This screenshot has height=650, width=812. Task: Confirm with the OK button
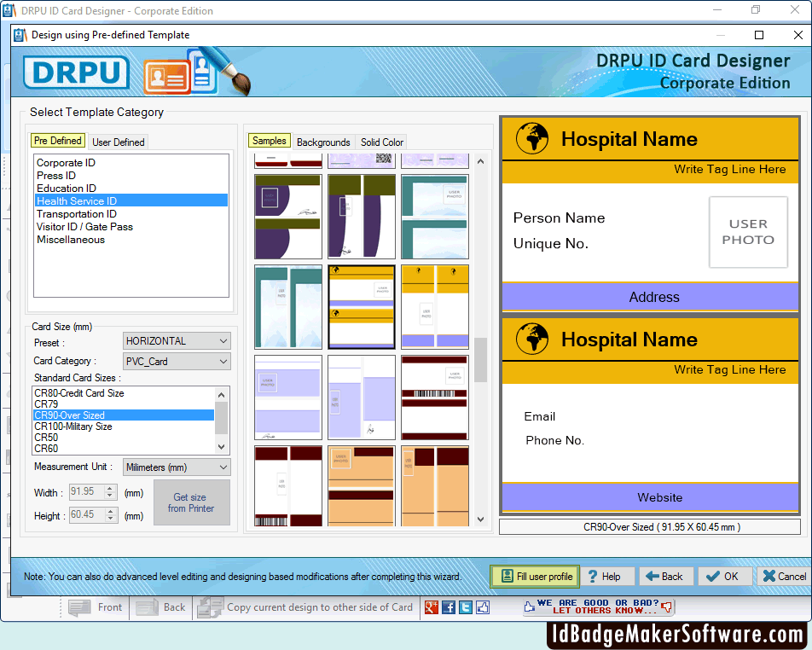[724, 577]
